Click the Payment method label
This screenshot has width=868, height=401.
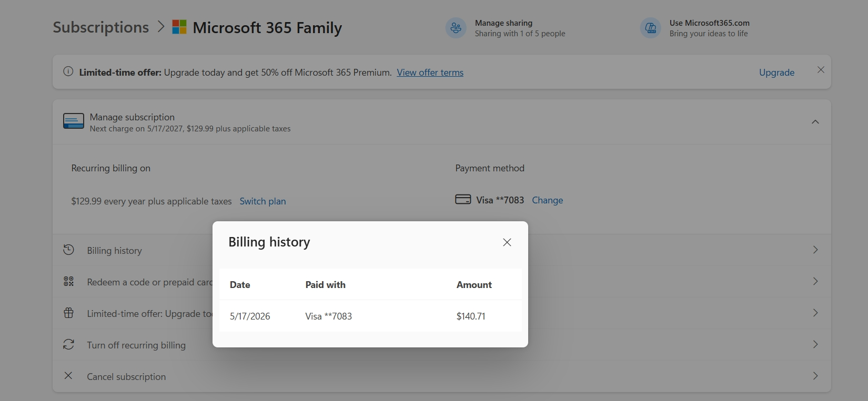pyautogui.click(x=490, y=168)
